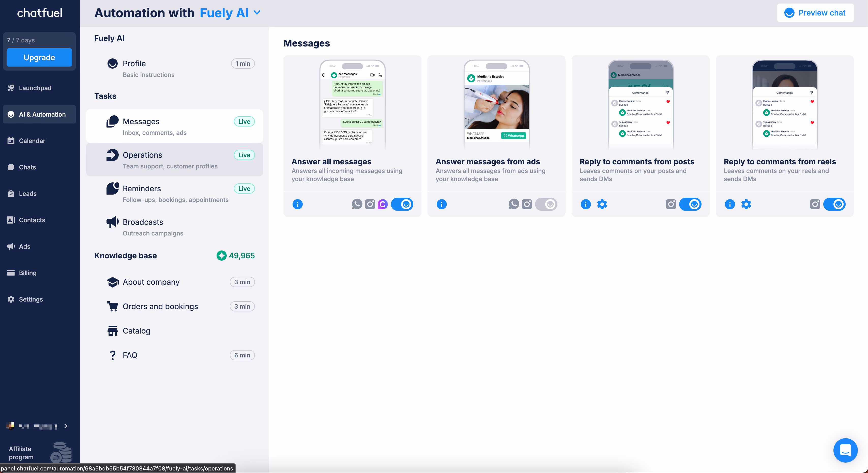Open Chats in the left sidebar
The image size is (868, 473).
(27, 167)
